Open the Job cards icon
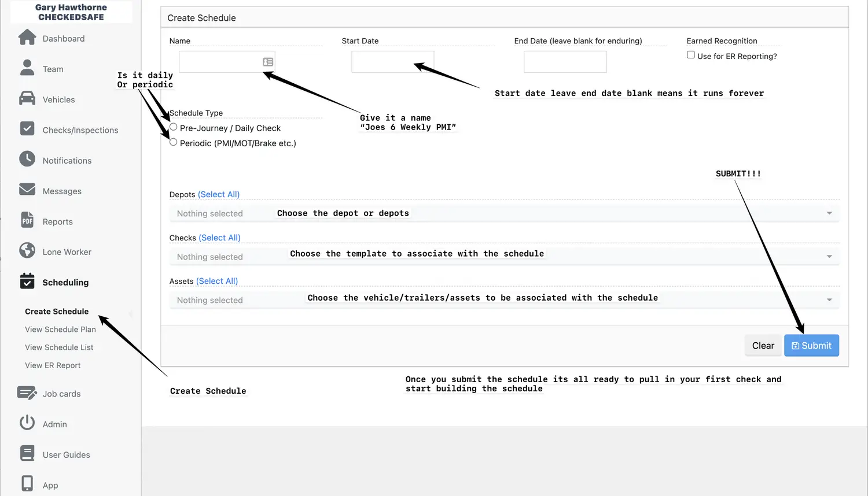868x496 pixels. (27, 393)
